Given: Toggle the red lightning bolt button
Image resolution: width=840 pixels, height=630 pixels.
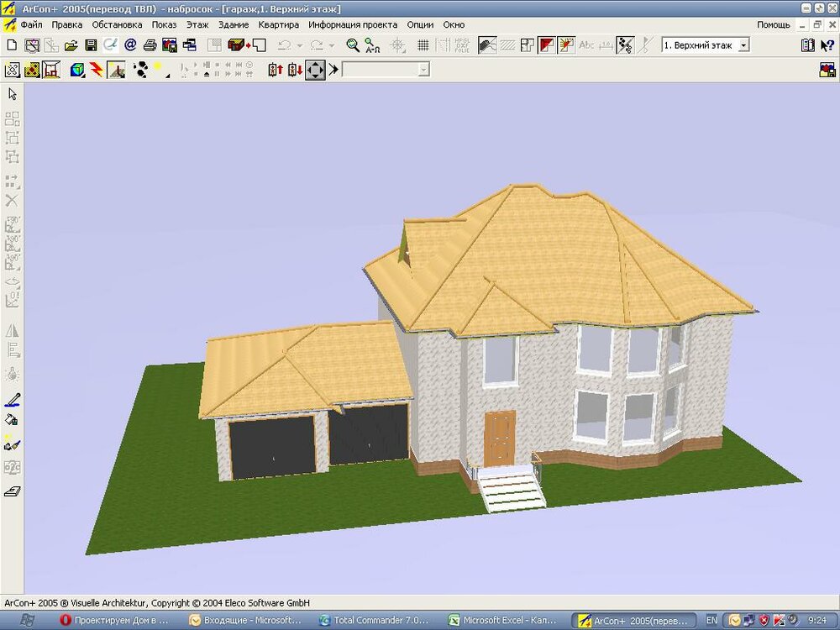Looking at the screenshot, I should click(97, 70).
